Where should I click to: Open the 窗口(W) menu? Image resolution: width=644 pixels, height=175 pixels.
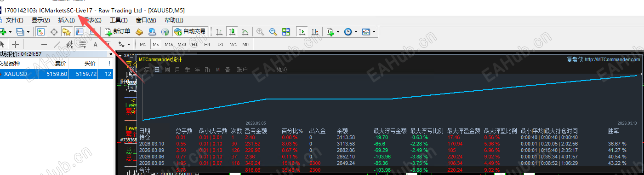point(146,20)
